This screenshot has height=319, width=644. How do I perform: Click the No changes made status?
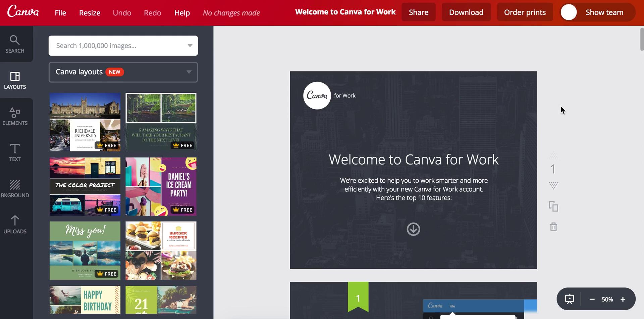[x=231, y=13]
